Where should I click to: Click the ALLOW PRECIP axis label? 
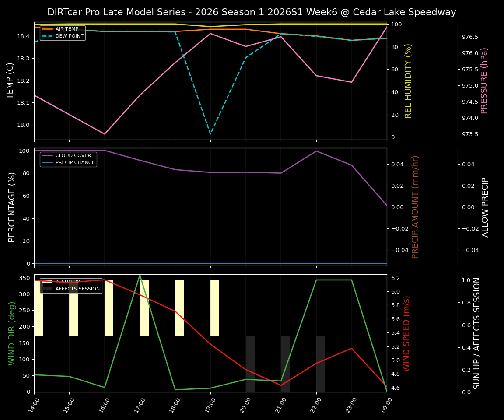[x=485, y=207]
